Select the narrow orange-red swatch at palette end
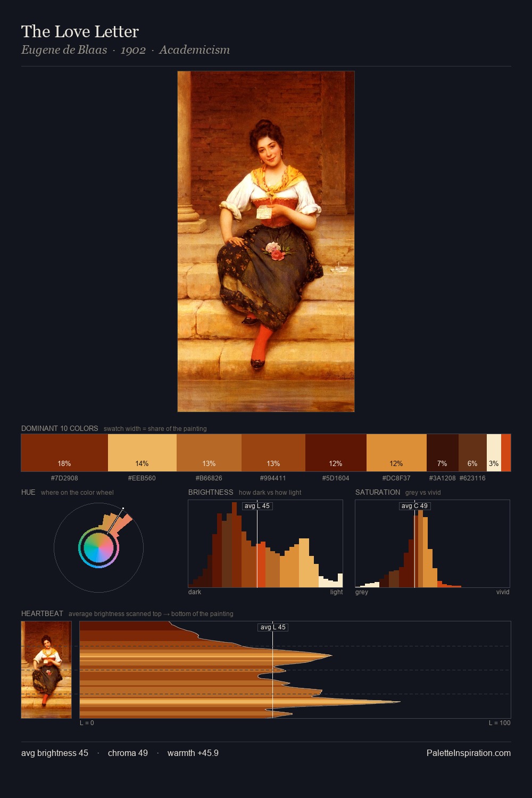The width and height of the screenshot is (532, 798). [506, 453]
